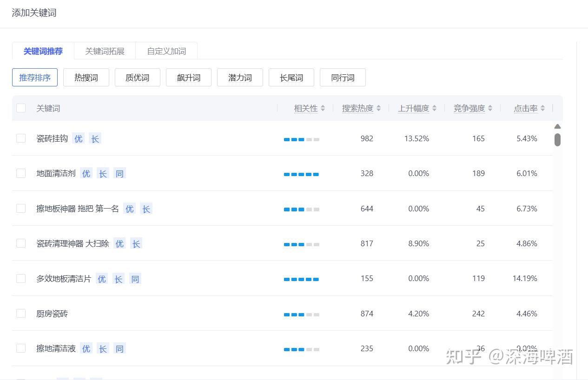588x380 pixels.
Task: Click the 搜索热度 column header label
Action: coord(358,108)
